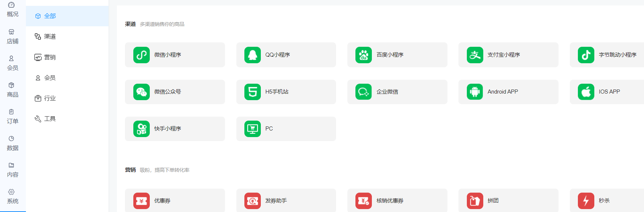Click the 快手小程序 card label
Viewport: 644px width, 212px height.
click(x=168, y=129)
